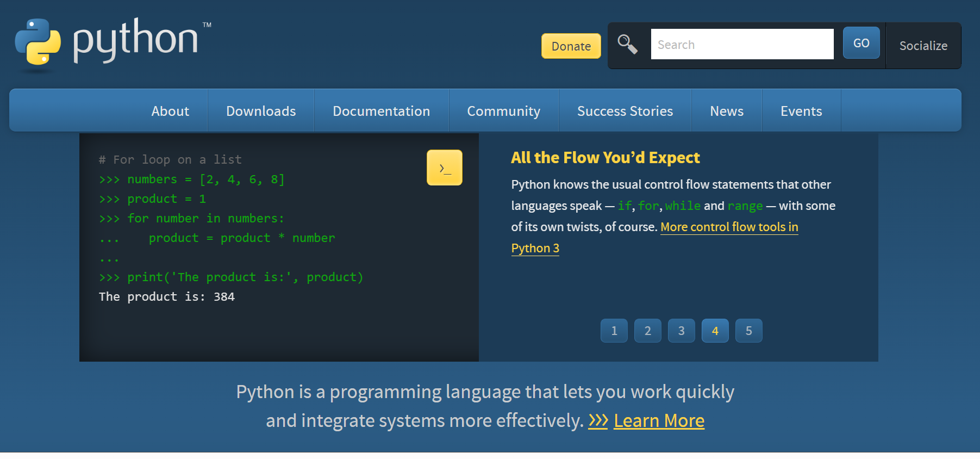Open the Downloads menu
The image size is (980, 459).
pyautogui.click(x=261, y=111)
